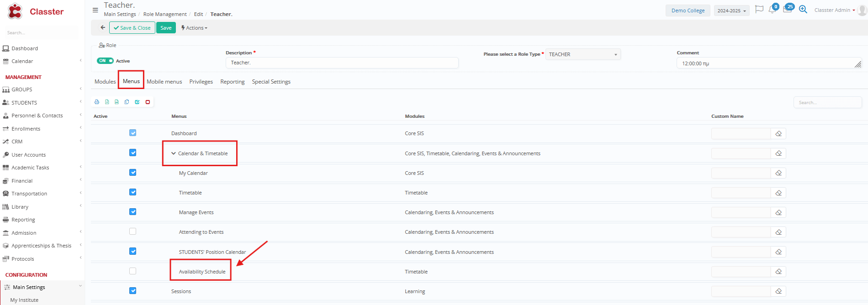Open the Special Settings tab
The width and height of the screenshot is (868, 305).
coord(271,82)
